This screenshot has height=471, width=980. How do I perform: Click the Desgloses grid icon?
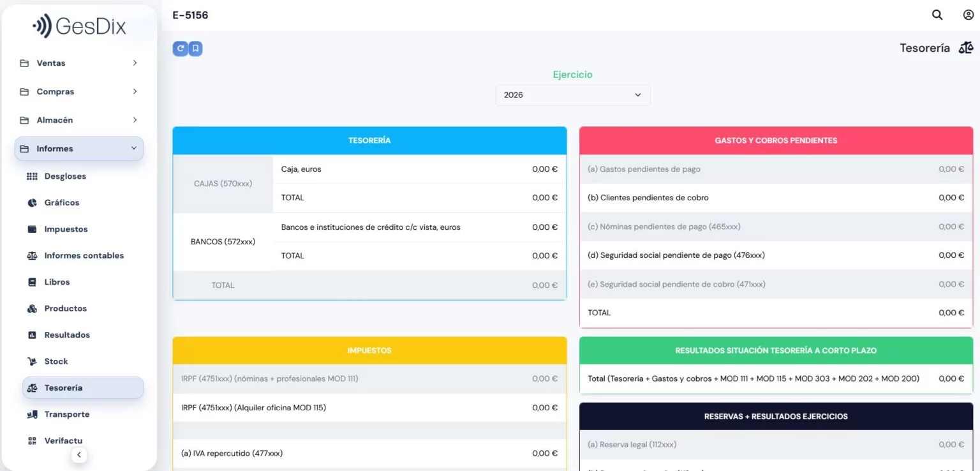32,176
